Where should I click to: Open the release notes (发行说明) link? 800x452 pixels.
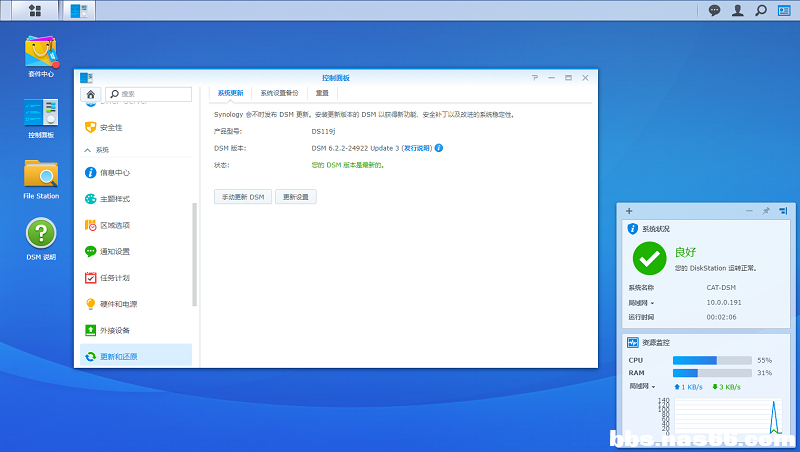click(417, 148)
